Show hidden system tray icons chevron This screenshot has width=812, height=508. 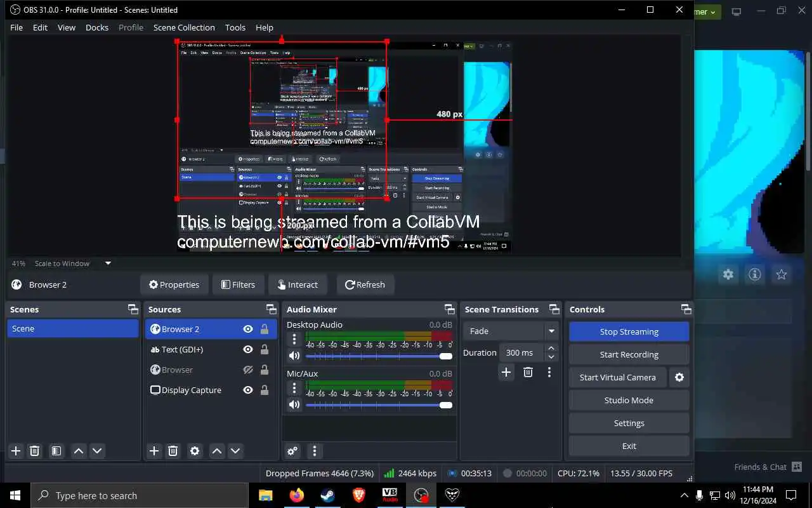684,495
